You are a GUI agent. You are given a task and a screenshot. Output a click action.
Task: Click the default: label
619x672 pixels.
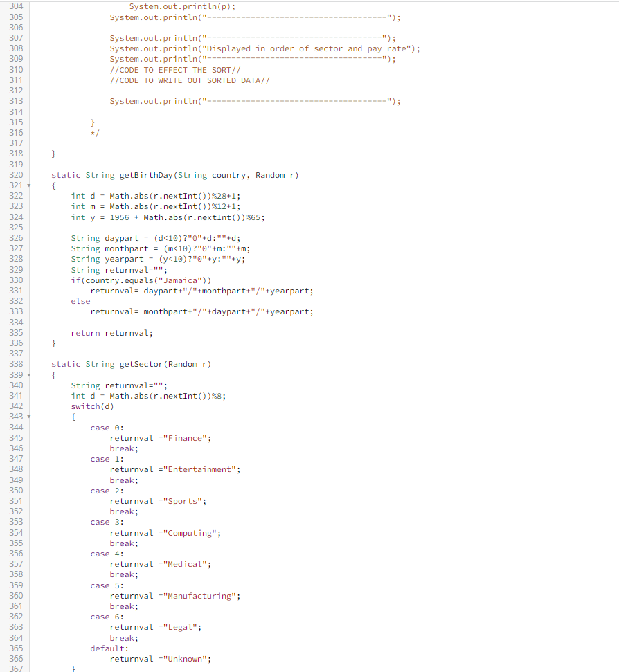click(x=109, y=649)
